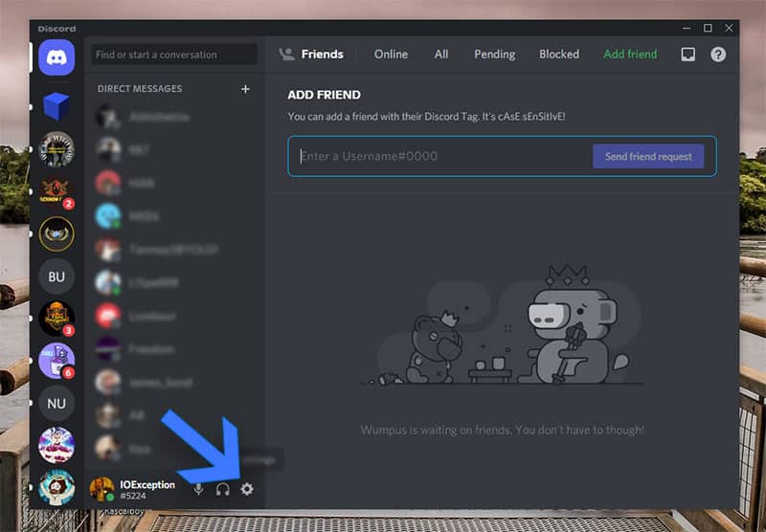Switch to the Blocked tab
Screen dimensions: 766x532
point(559,55)
